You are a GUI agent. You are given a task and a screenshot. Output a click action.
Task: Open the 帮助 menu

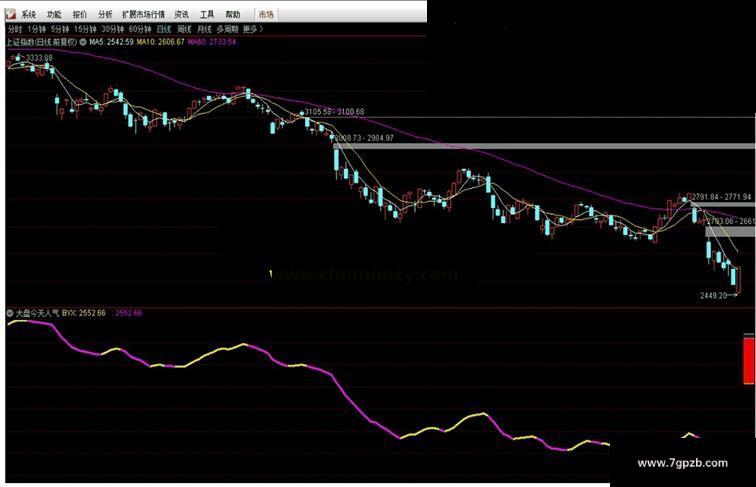(x=232, y=14)
